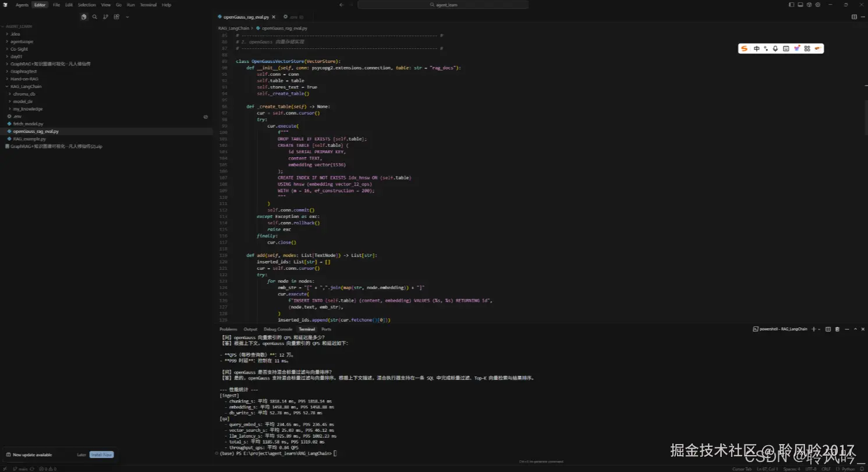Image resolution: width=868 pixels, height=472 pixels.
Task: Switch to Agents mode
Action: 22,5
